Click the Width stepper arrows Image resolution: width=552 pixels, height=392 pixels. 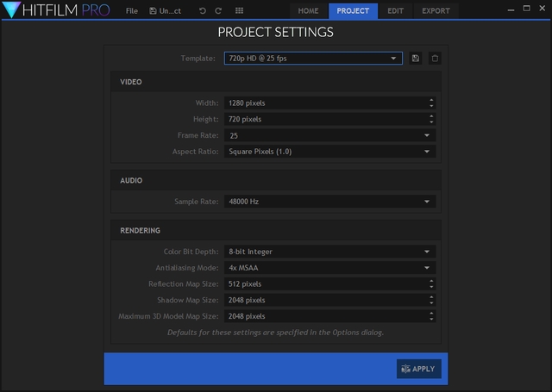point(430,103)
